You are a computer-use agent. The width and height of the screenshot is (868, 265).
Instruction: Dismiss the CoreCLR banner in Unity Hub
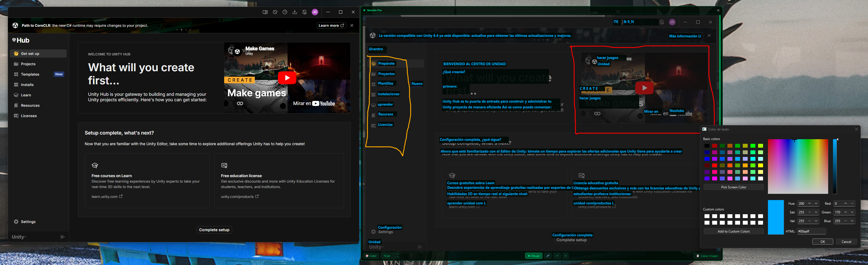[x=352, y=26]
